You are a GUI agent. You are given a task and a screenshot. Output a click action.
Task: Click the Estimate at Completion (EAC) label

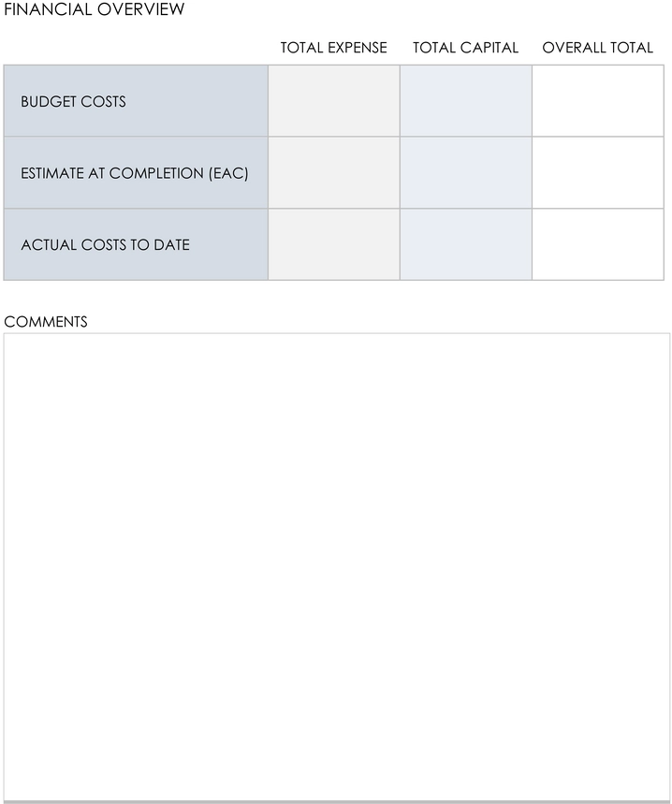(x=135, y=173)
